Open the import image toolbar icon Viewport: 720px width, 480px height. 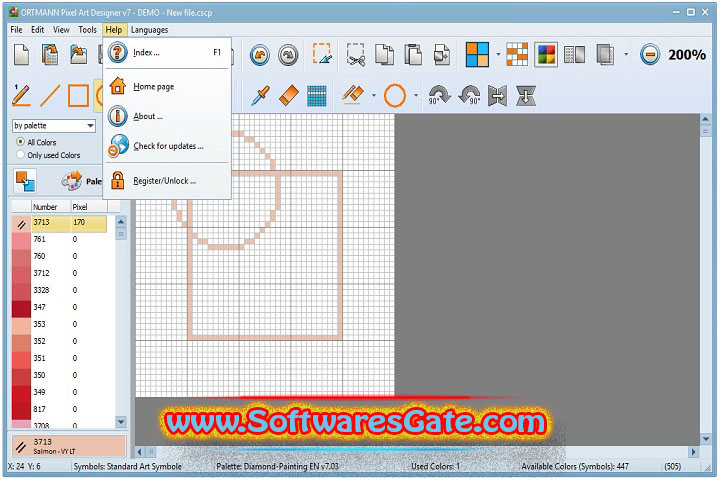50,55
